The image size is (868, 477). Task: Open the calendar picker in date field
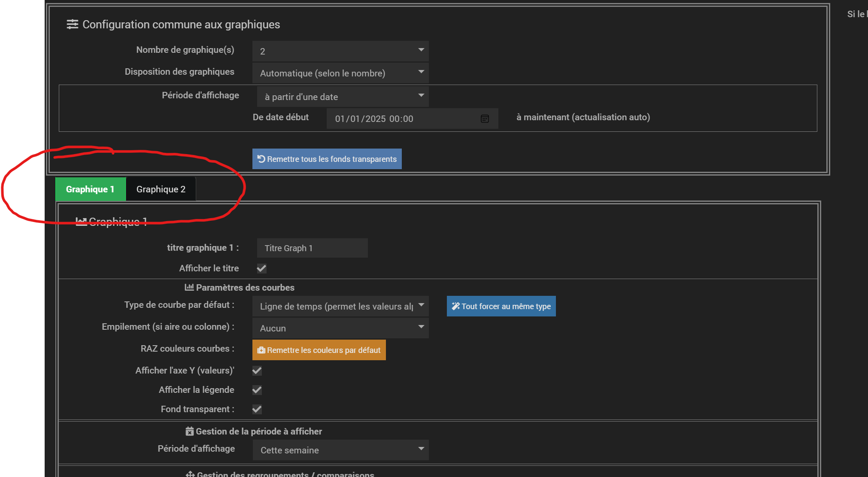485,119
